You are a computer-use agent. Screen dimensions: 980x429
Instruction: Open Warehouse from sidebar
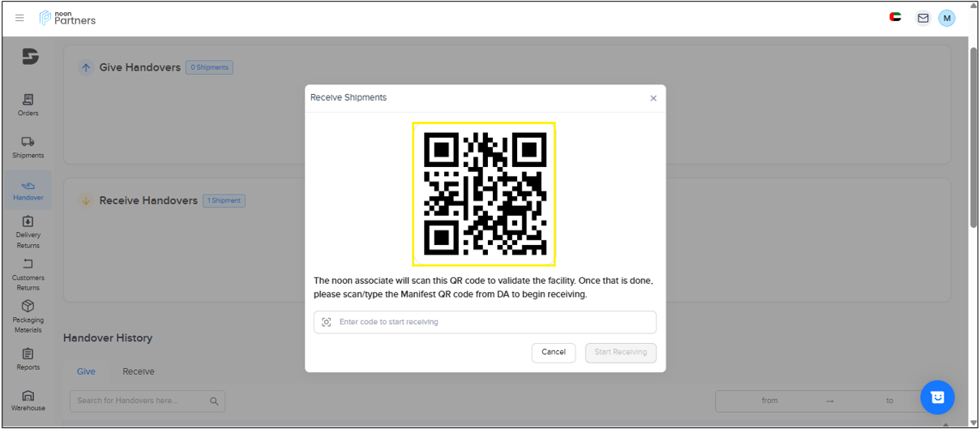28,400
